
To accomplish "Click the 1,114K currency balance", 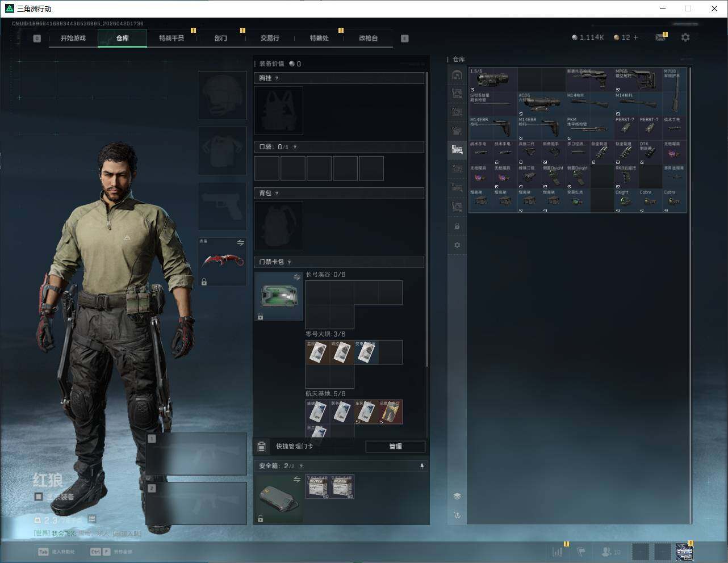I will (588, 37).
